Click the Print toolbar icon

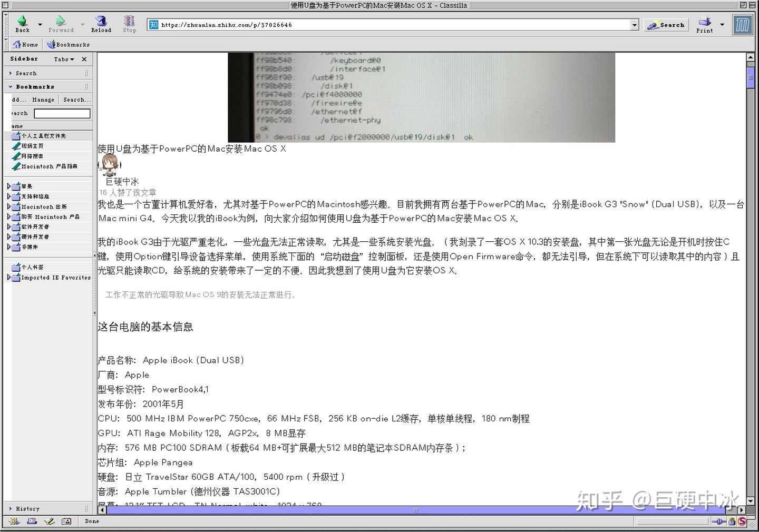click(x=704, y=24)
